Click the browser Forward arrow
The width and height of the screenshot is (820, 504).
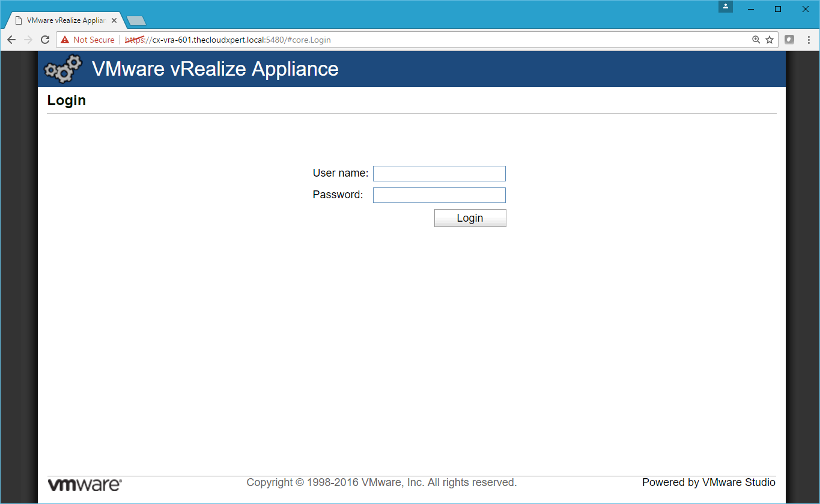point(28,40)
